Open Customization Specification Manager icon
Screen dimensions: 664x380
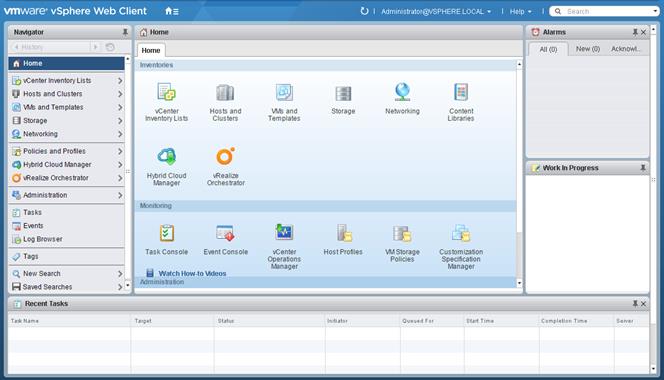461,233
